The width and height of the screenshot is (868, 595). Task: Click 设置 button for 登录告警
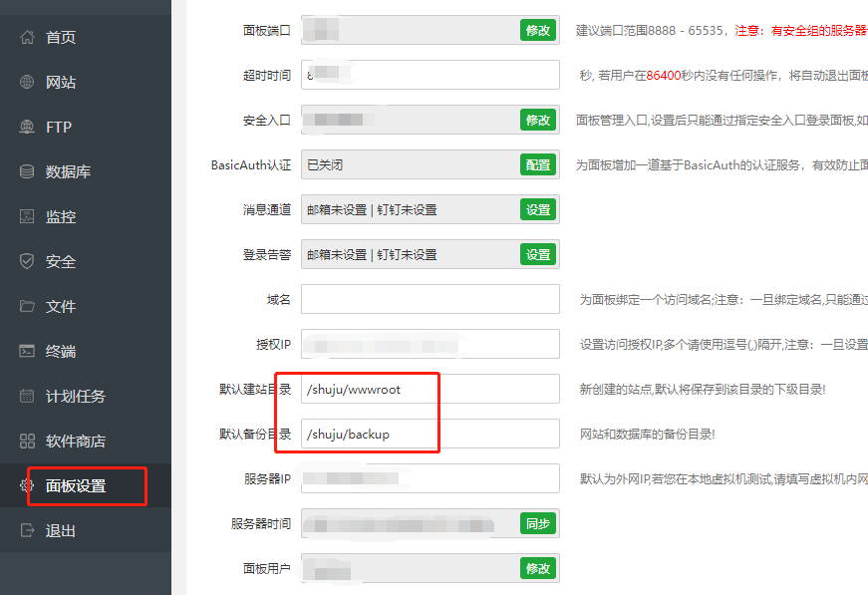537,254
